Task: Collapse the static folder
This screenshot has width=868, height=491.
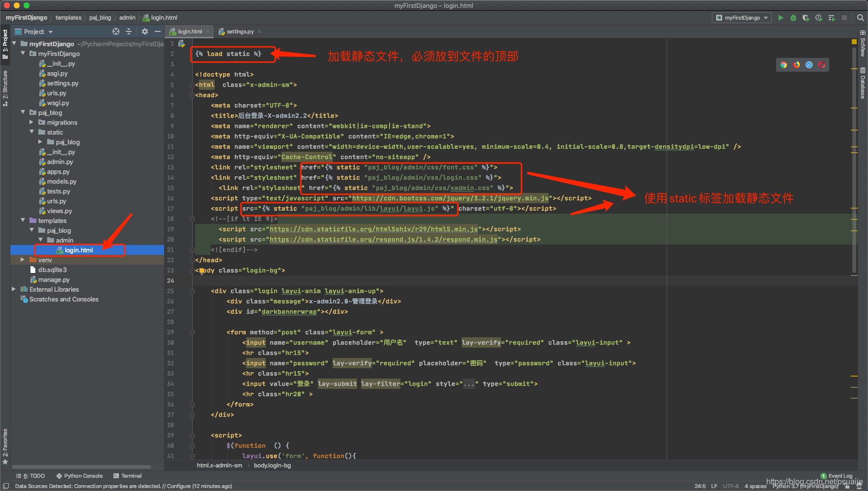Action: 32,132
